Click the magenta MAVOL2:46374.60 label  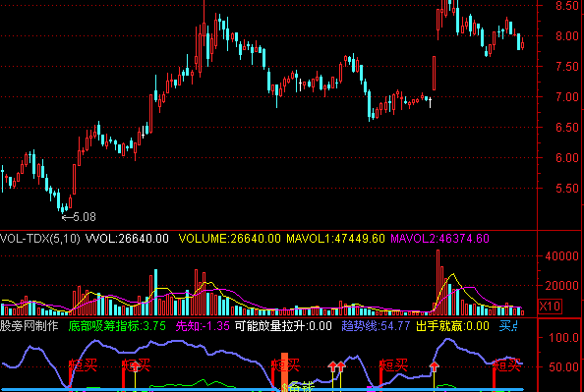click(439, 239)
